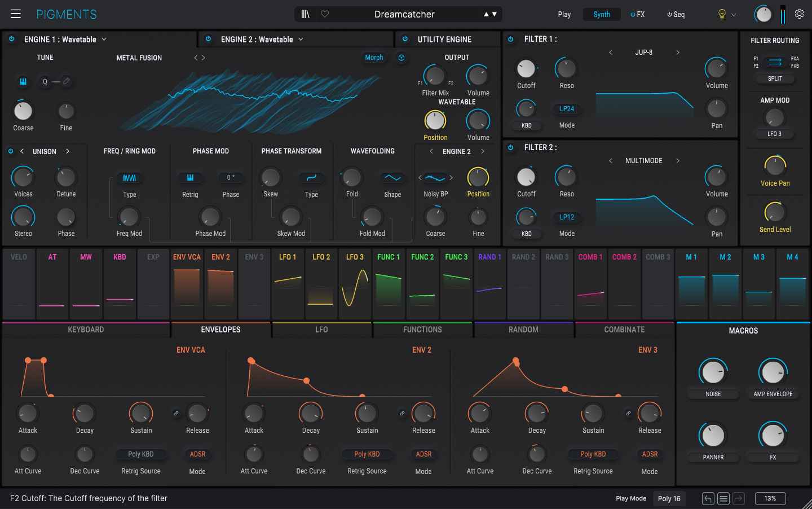Favorite the Dreamcatcher preset with the heart icon
Viewport: 812px width, 509px height.
325,14
